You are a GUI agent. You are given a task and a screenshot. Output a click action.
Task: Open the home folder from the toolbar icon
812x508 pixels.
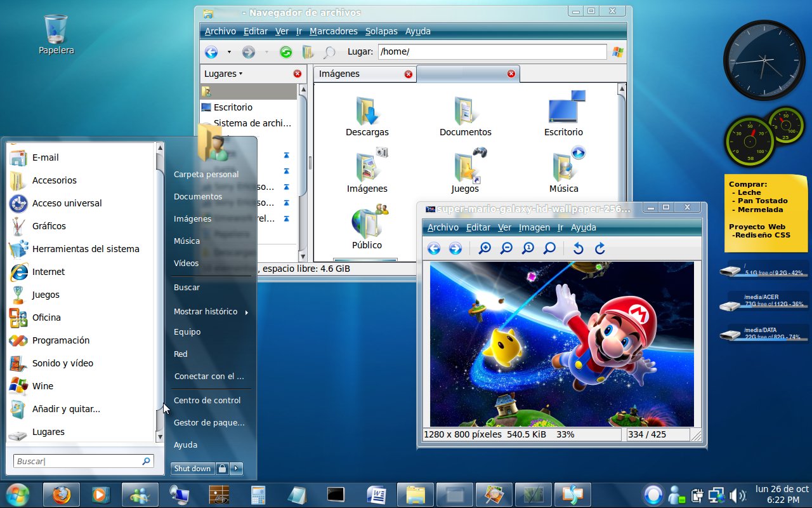point(308,52)
